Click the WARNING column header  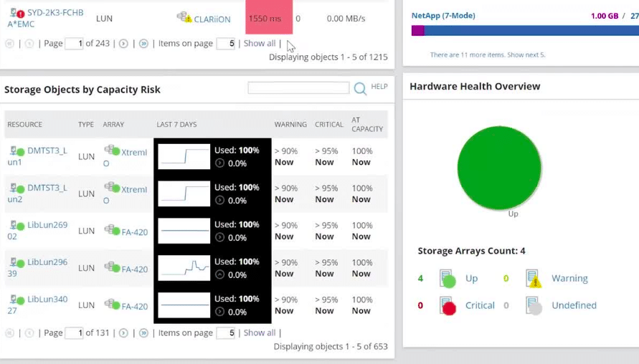tap(290, 124)
